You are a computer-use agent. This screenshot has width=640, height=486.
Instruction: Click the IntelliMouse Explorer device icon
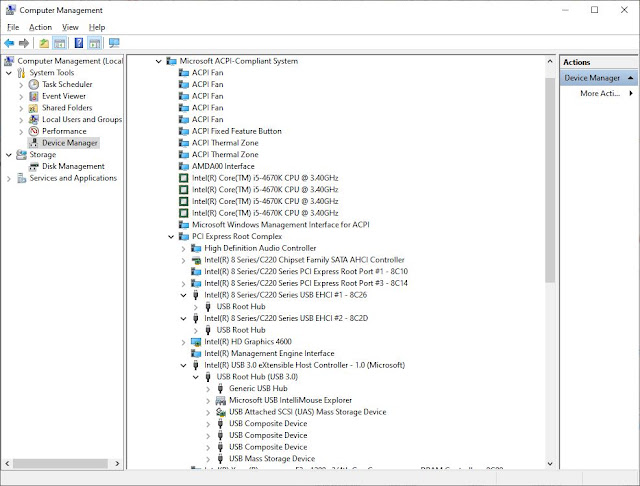point(220,400)
